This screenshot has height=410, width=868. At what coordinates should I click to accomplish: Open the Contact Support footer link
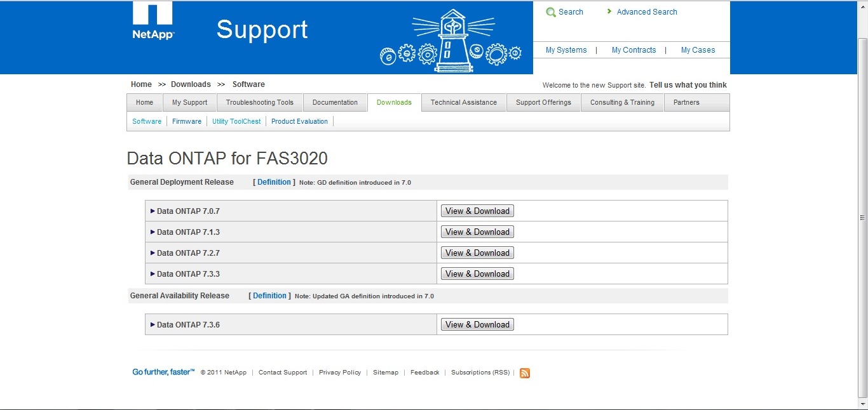coord(283,373)
